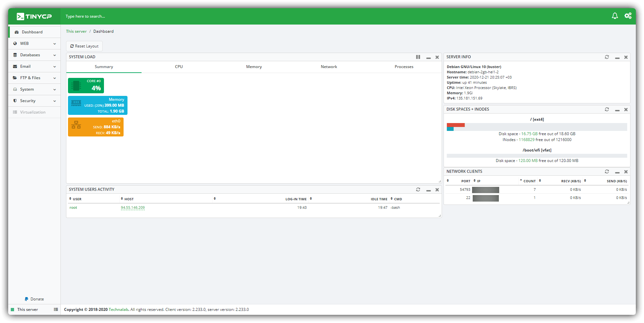Click the eth0 network tile
This screenshot has width=644, height=323.
(96, 127)
